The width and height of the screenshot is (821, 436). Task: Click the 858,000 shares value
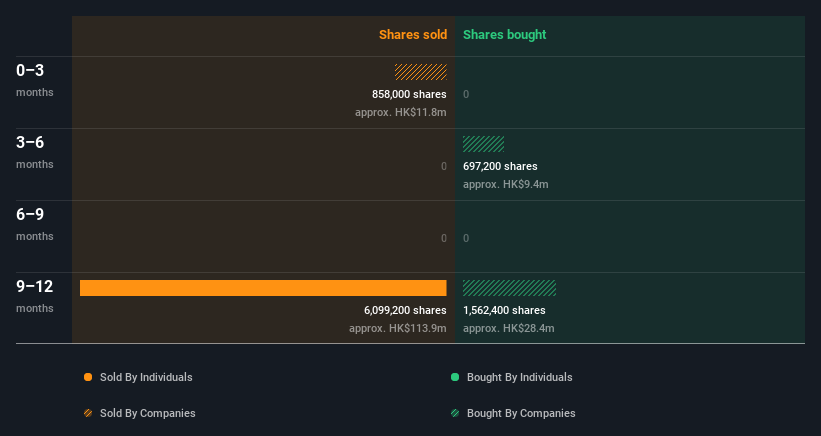[x=409, y=94]
